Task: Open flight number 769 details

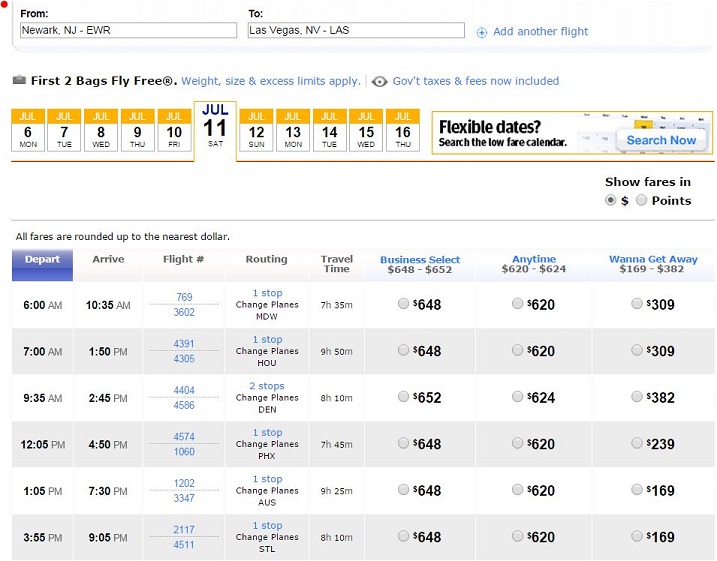Action: 184,297
